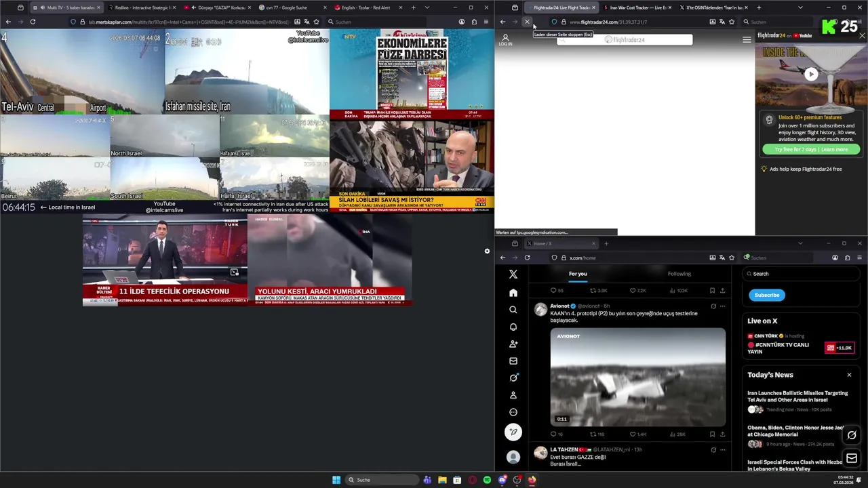Open more options on LA TAHZEN post
The image size is (868, 488).
722,449
